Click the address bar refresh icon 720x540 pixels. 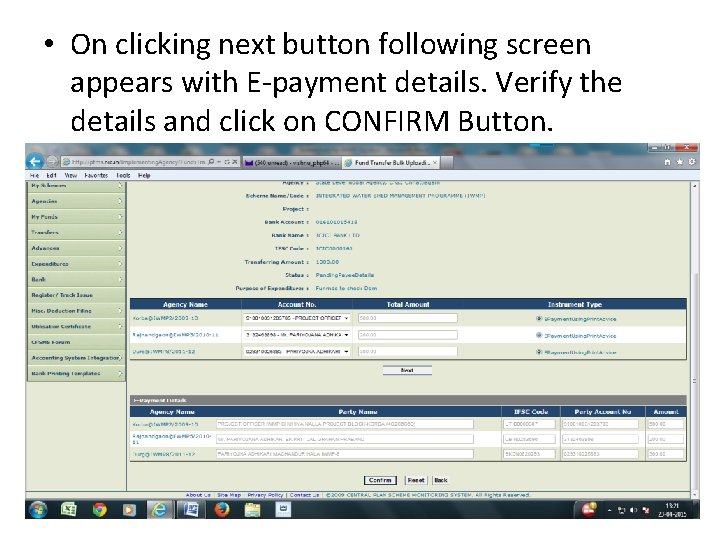pyautogui.click(x=227, y=162)
